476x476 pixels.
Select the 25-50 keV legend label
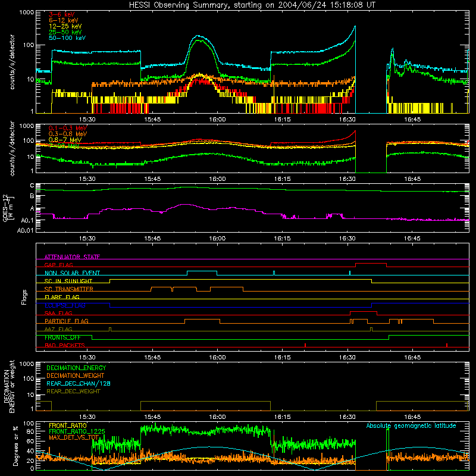click(x=65, y=32)
